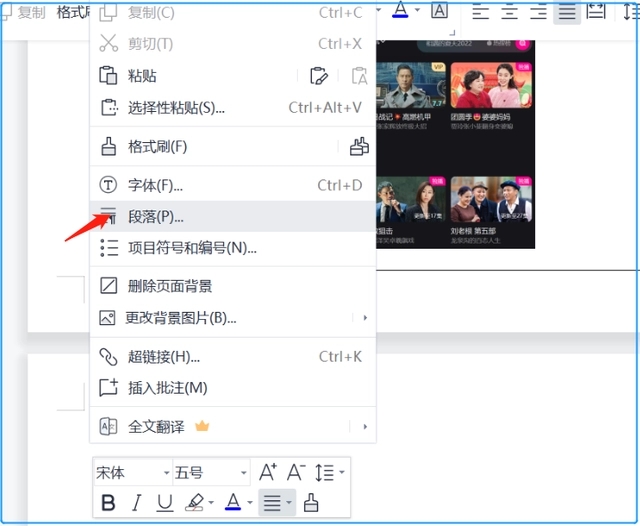Click the 团圆季 婆婆妈妈 video thumbnail

pyautogui.click(x=491, y=85)
